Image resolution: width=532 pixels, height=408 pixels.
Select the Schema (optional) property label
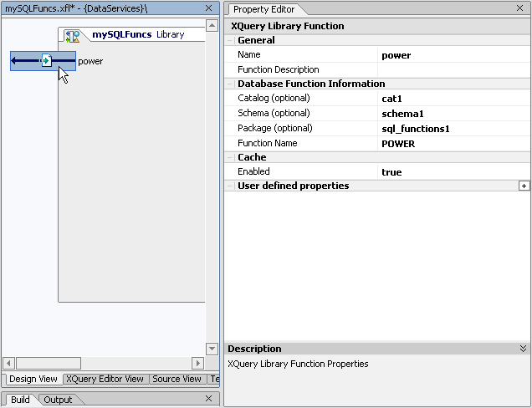point(274,113)
